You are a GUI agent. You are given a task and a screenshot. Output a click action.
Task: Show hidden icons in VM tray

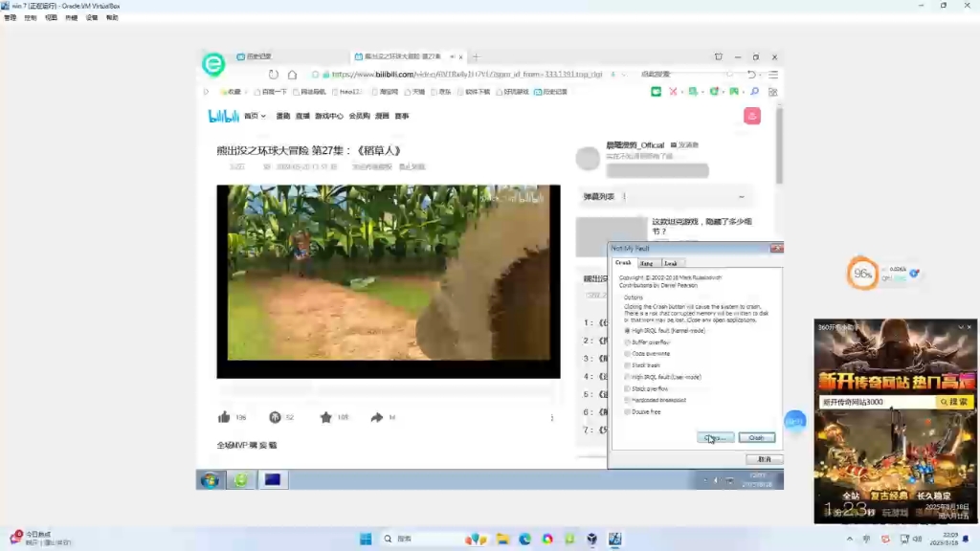click(x=705, y=480)
